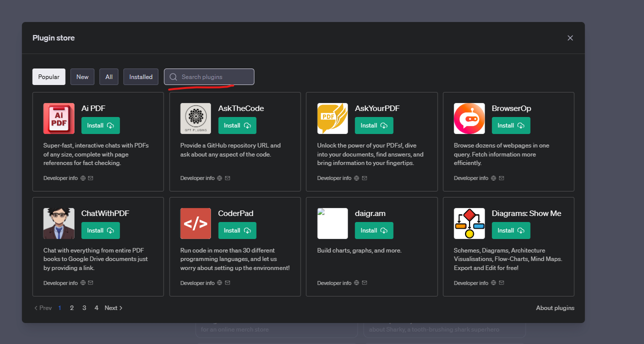This screenshot has width=644, height=344.
Task: Click the daigr.am plugin thumbnail
Action: pos(332,223)
